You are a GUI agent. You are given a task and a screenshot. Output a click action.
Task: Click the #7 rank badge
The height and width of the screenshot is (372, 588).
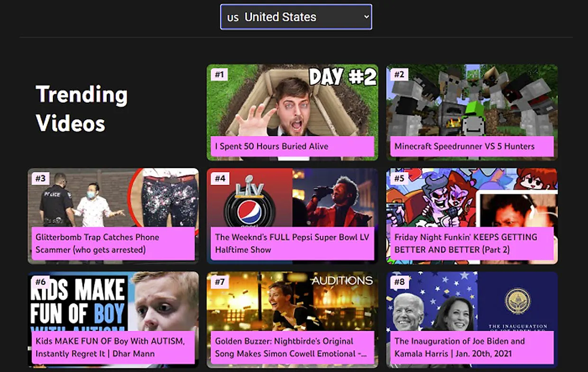pyautogui.click(x=220, y=281)
